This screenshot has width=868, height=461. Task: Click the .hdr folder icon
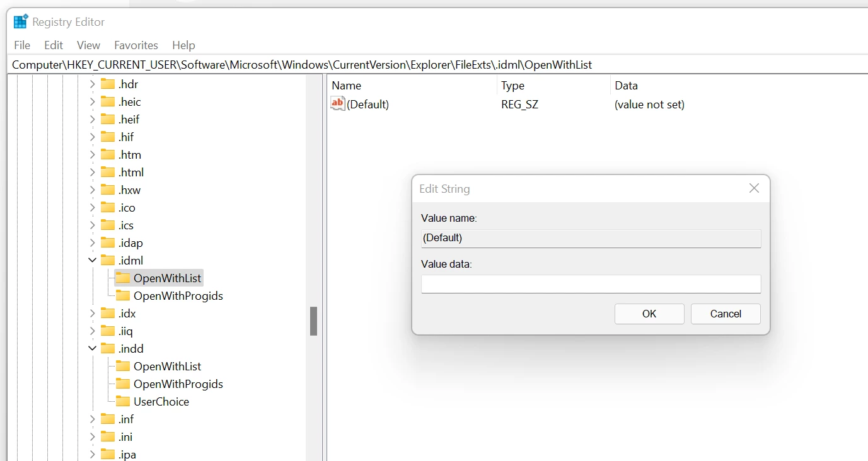click(108, 84)
